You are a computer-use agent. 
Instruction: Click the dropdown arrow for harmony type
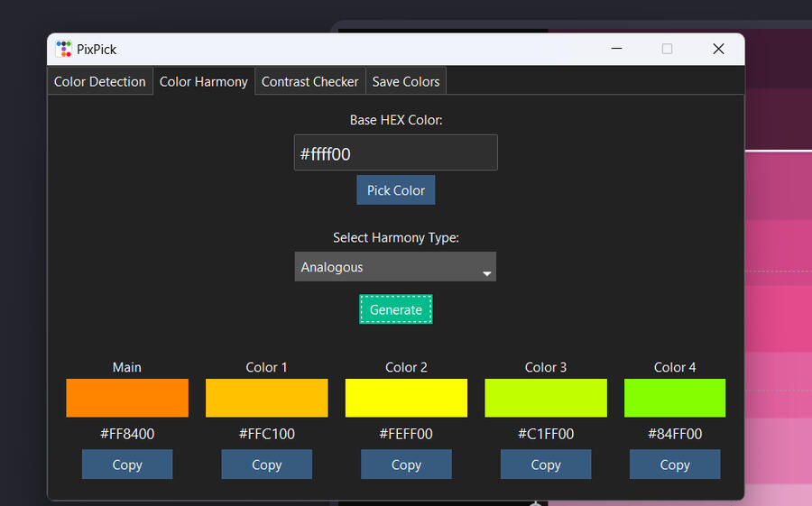486,272
